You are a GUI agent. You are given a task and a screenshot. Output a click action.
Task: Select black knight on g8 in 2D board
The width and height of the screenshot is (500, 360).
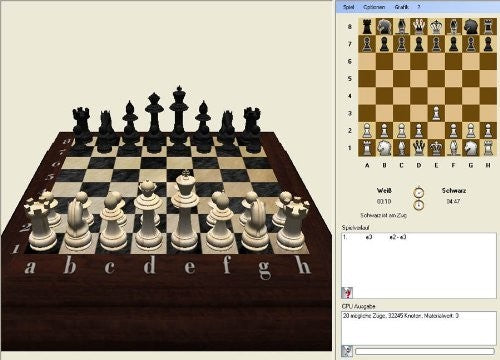click(471, 27)
